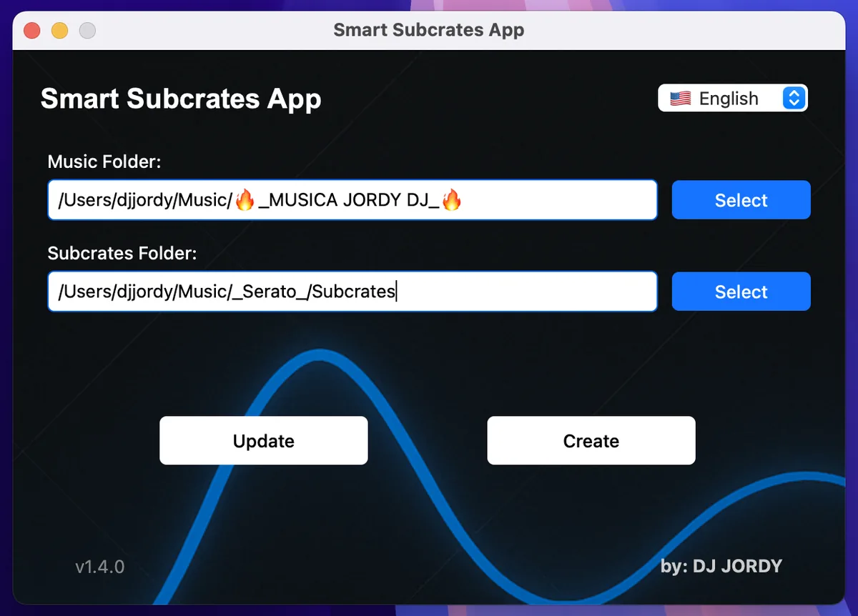Select a folder for Music Folder
858x616 pixels.
(x=741, y=200)
